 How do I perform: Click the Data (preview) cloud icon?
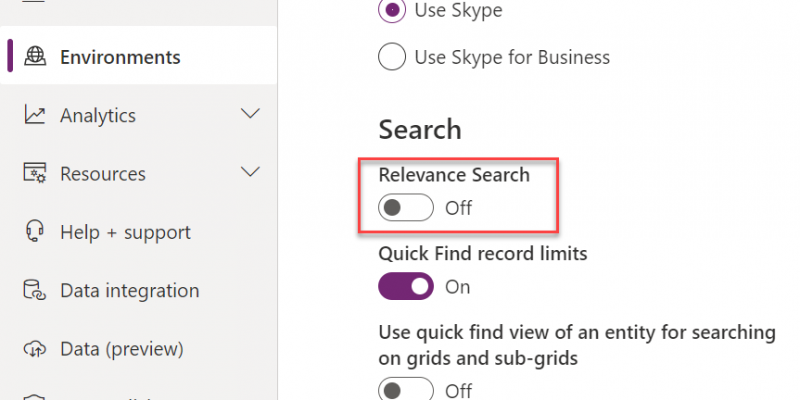tap(35, 349)
